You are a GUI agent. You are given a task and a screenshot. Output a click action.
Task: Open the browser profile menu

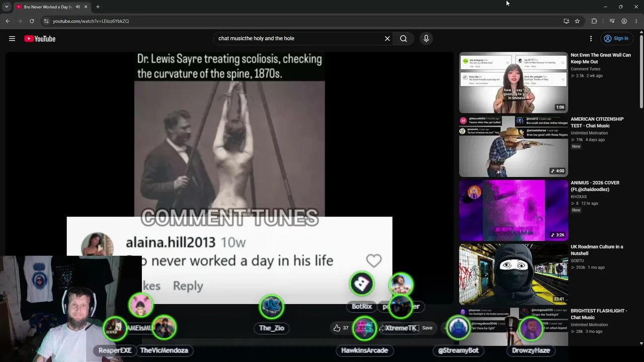[624, 21]
